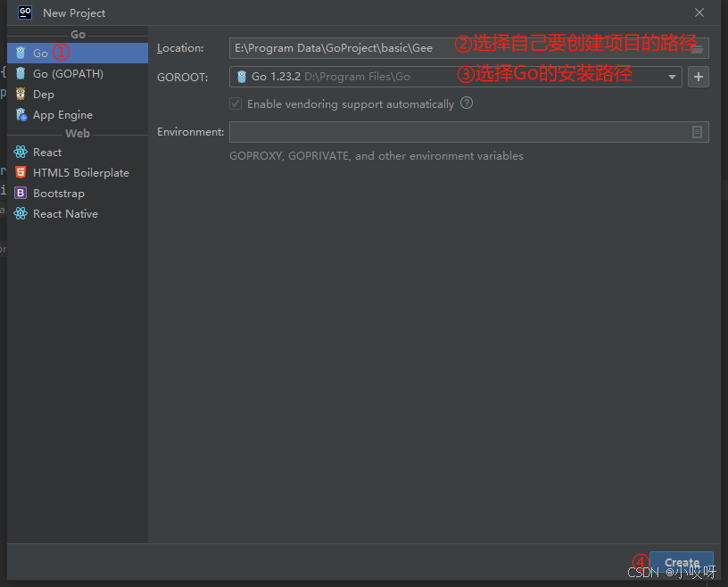Image resolution: width=728 pixels, height=587 pixels.
Task: Choose the Dep project type
Action: [x=78, y=95]
